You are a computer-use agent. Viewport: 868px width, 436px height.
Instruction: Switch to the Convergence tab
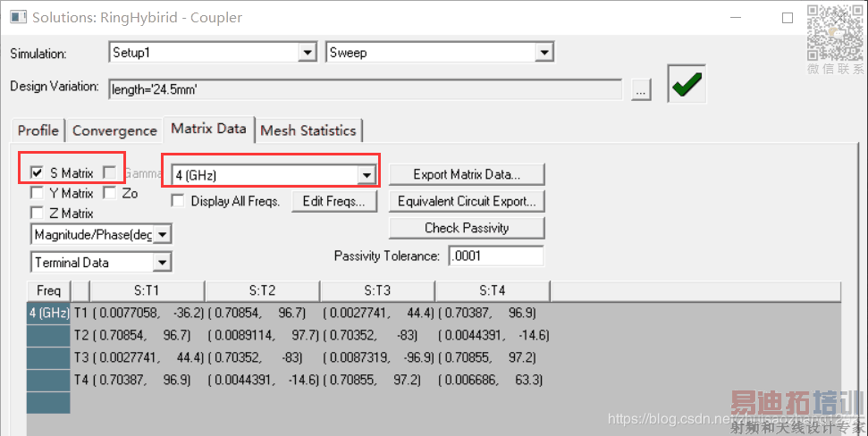114,130
